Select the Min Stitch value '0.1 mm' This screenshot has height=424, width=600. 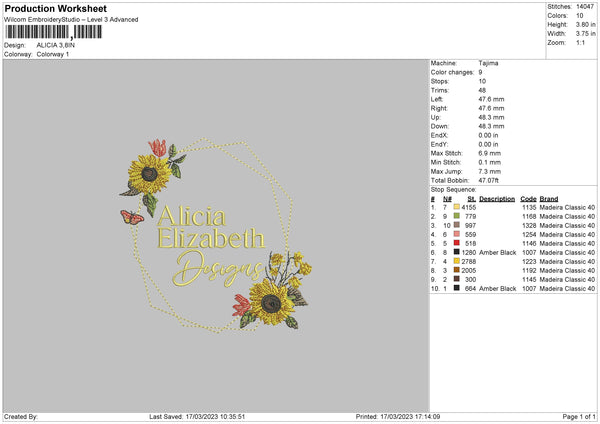pyautogui.click(x=489, y=162)
